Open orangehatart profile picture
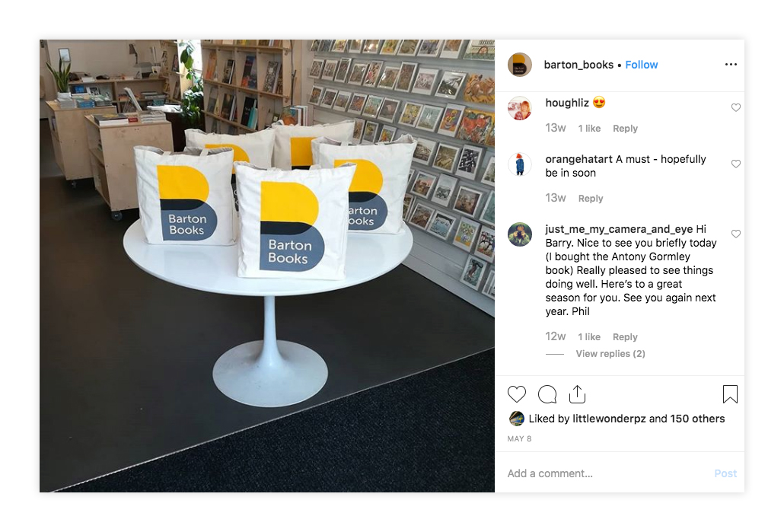 (x=520, y=164)
